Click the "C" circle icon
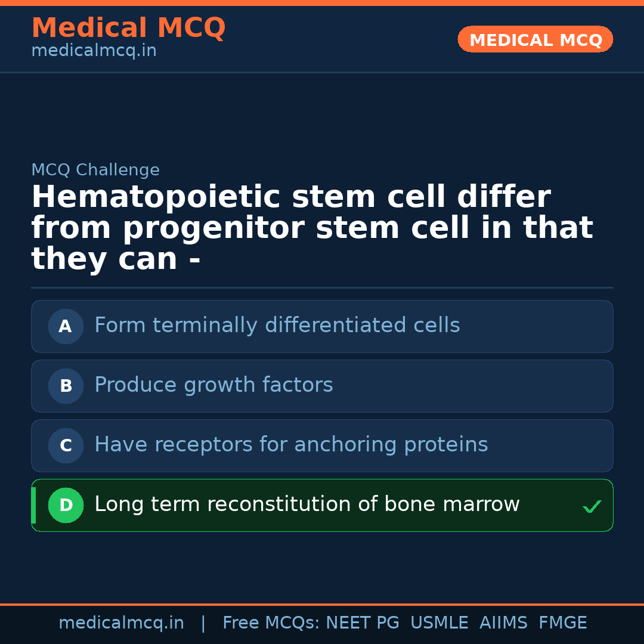Screen dimensions: 644x644 point(66,445)
